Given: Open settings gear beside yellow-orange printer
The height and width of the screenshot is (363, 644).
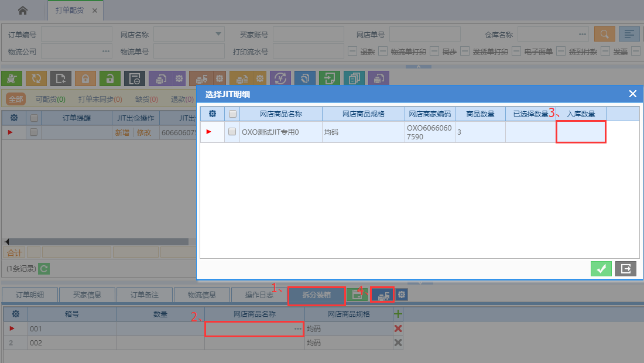Looking at the screenshot, I should 260,78.
